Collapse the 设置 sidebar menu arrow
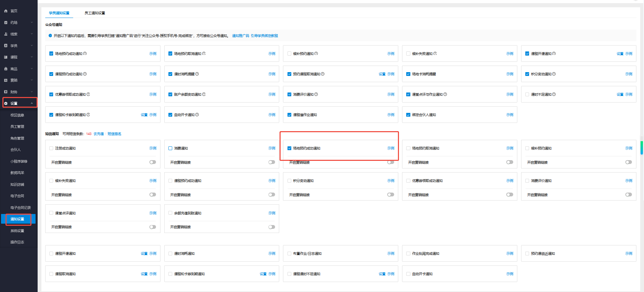 [32, 104]
